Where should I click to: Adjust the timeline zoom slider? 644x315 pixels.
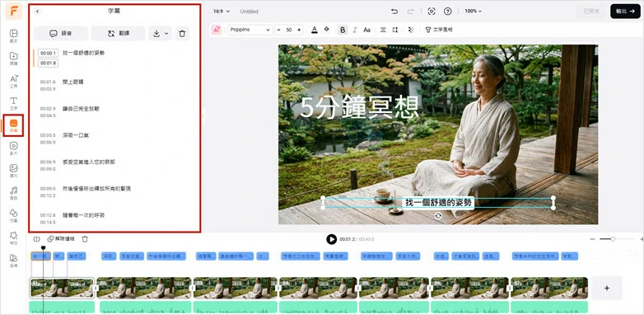pyautogui.click(x=613, y=239)
